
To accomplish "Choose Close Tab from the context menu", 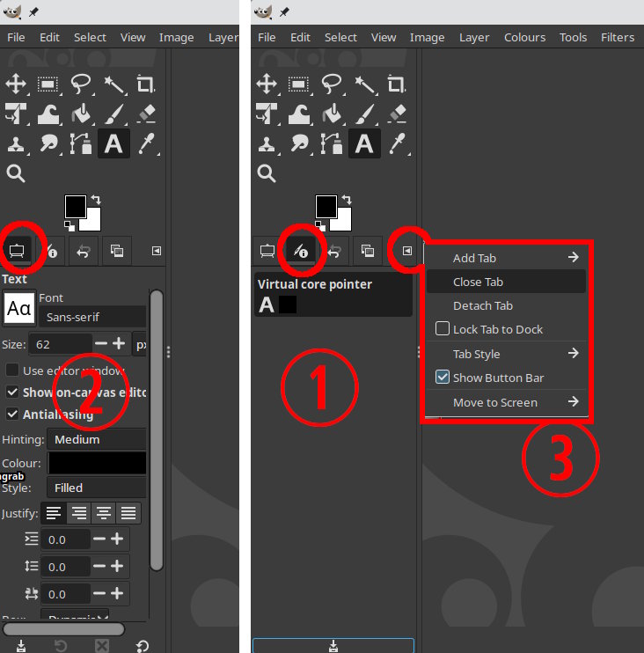I will tap(506, 282).
